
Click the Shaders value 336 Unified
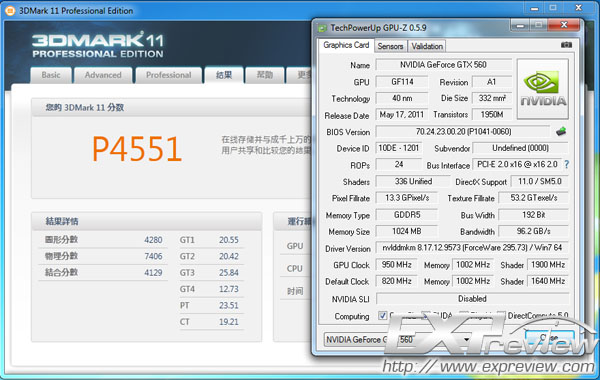(x=413, y=181)
